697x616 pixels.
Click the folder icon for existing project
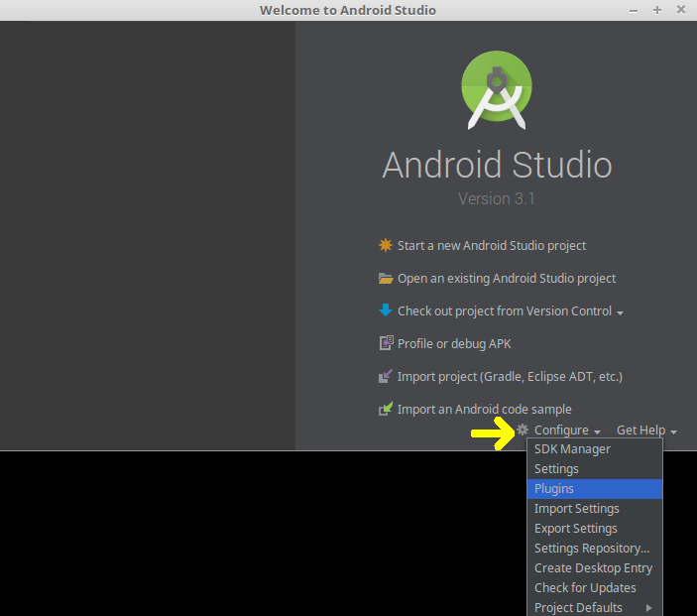click(386, 279)
